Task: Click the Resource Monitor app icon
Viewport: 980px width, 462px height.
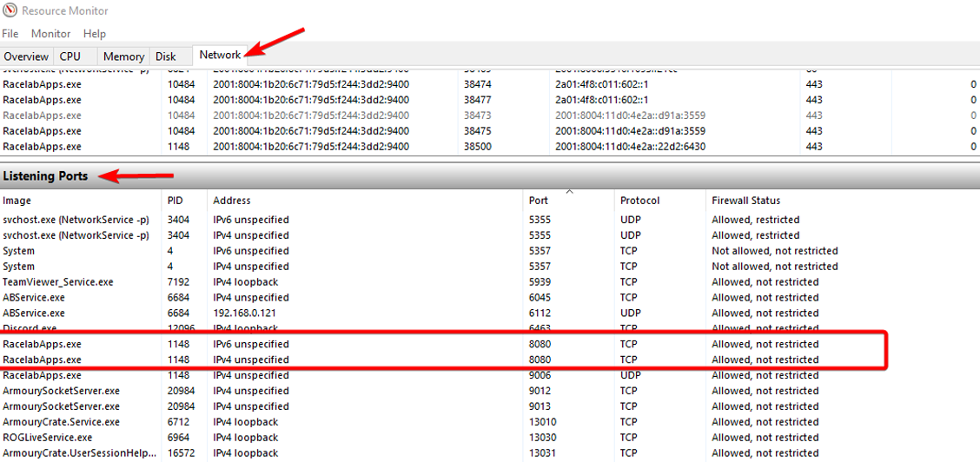Action: point(10,11)
